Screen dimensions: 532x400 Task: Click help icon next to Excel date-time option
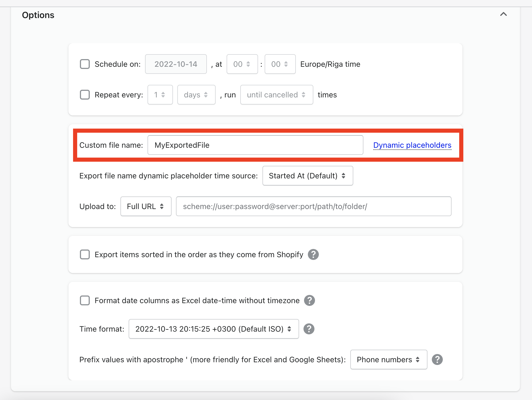pos(309,300)
